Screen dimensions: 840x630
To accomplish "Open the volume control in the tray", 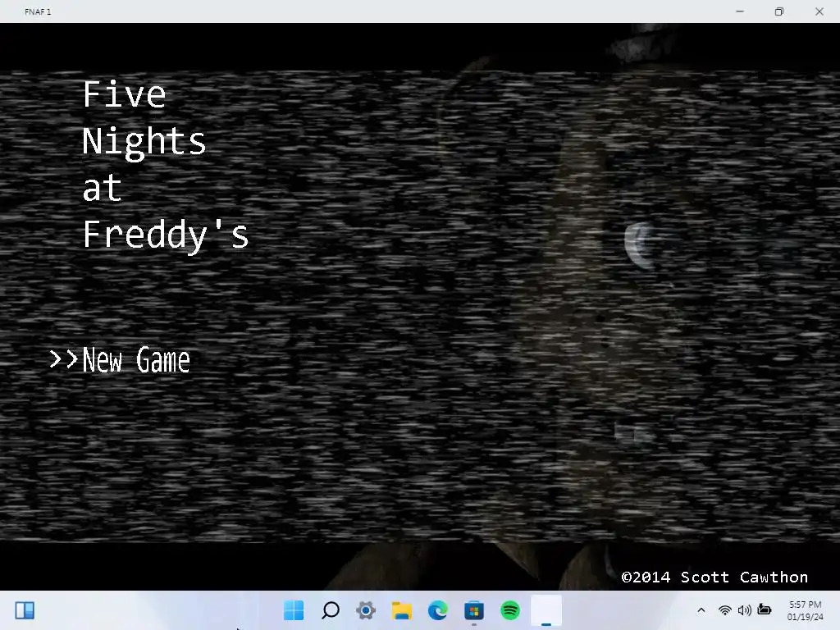I will click(x=744, y=610).
